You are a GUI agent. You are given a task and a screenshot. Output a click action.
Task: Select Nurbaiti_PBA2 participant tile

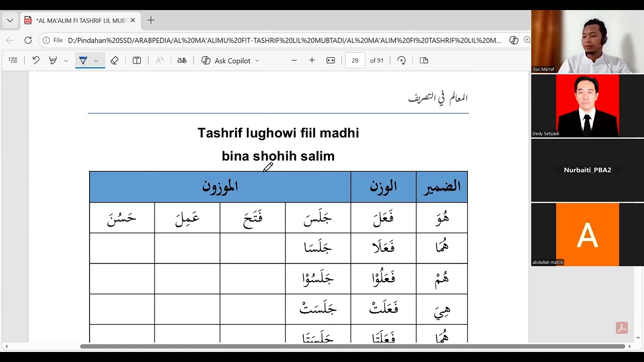pos(588,170)
